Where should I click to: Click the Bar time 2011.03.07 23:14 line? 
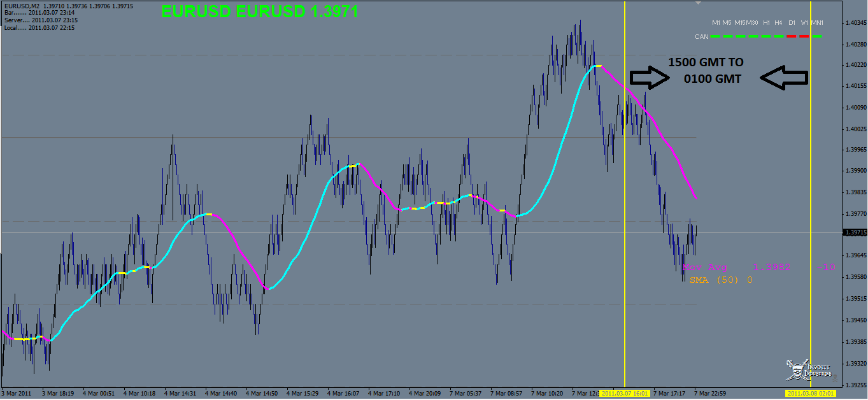pos(40,13)
